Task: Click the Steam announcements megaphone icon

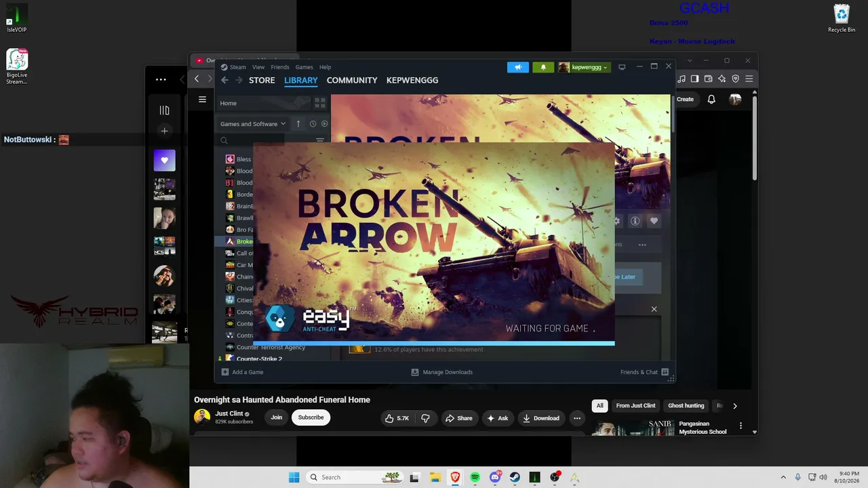Action: (x=517, y=67)
